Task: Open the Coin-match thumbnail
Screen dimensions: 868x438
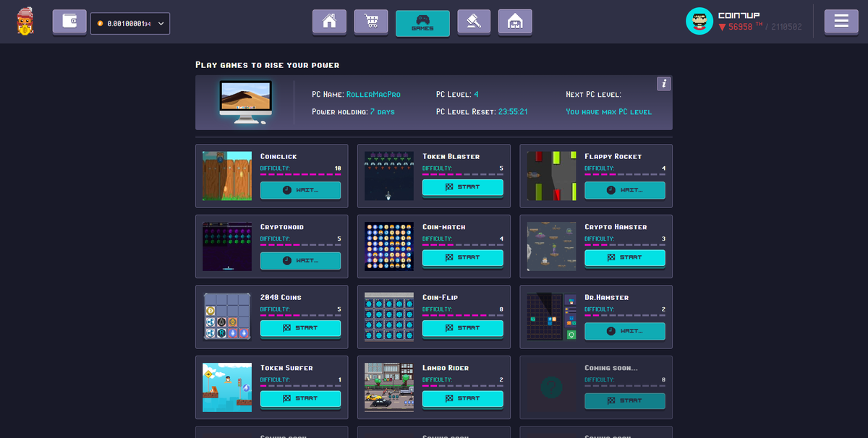Action: (389, 246)
